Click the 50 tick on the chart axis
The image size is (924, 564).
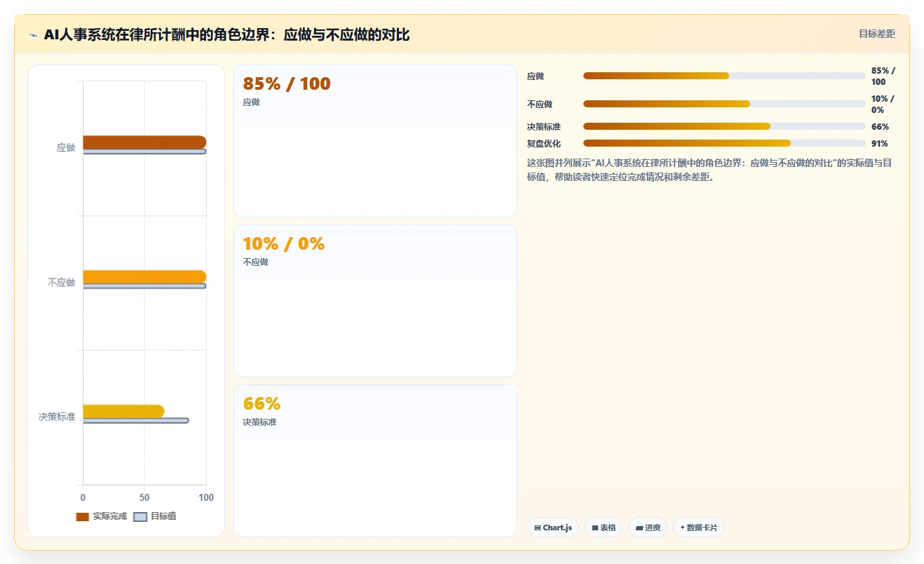pos(144,497)
